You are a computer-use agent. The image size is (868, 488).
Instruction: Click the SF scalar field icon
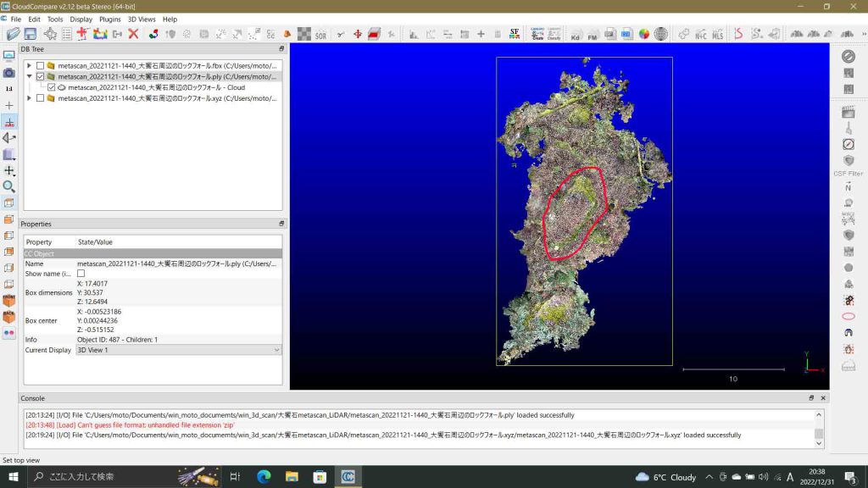514,34
